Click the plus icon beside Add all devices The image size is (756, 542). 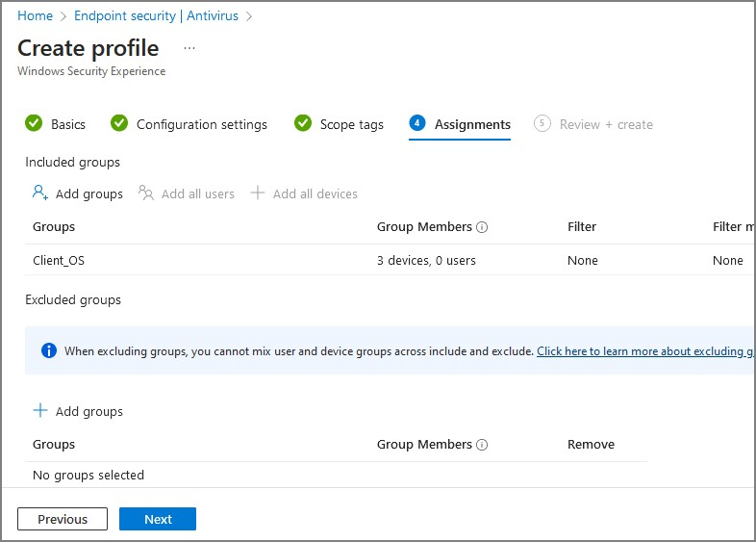tap(258, 193)
